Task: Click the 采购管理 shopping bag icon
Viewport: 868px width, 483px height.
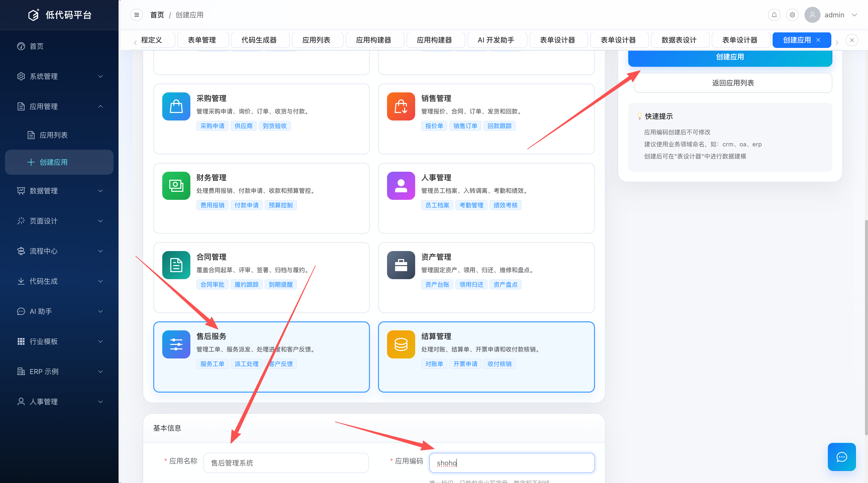Action: (x=176, y=106)
